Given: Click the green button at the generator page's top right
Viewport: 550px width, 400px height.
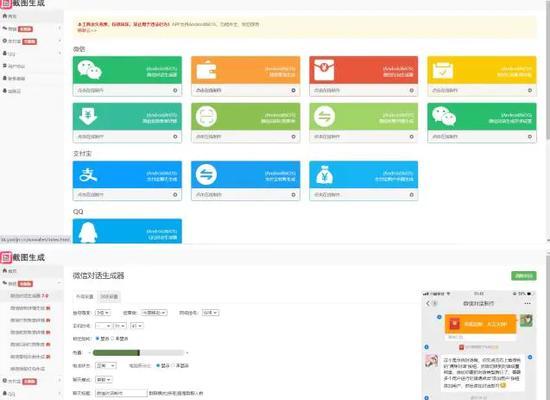Looking at the screenshot, I should click(x=523, y=276).
